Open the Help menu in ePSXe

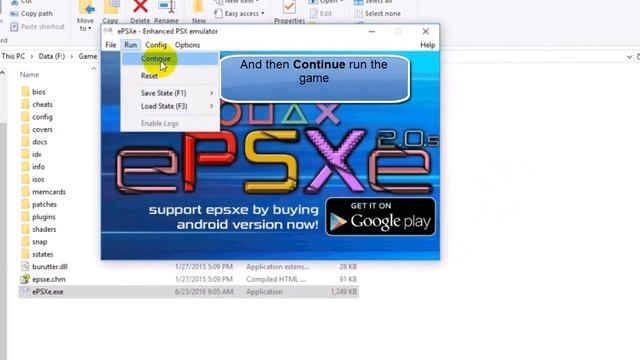pyautogui.click(x=427, y=45)
